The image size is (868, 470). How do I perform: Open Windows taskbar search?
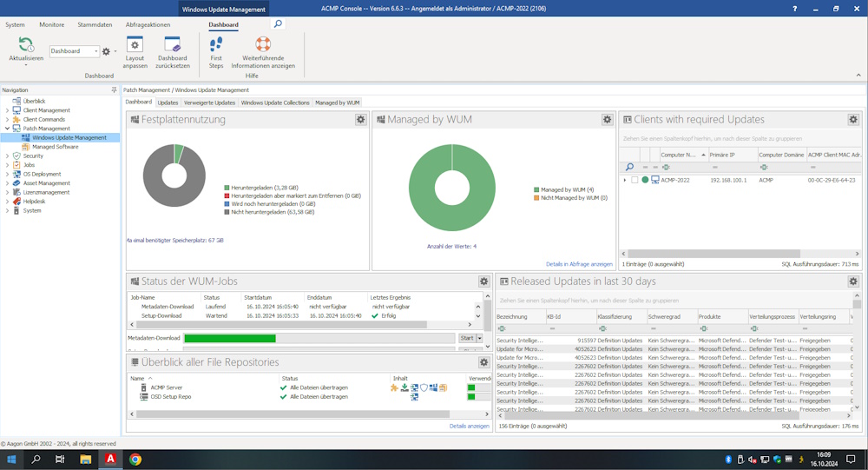[36, 459]
